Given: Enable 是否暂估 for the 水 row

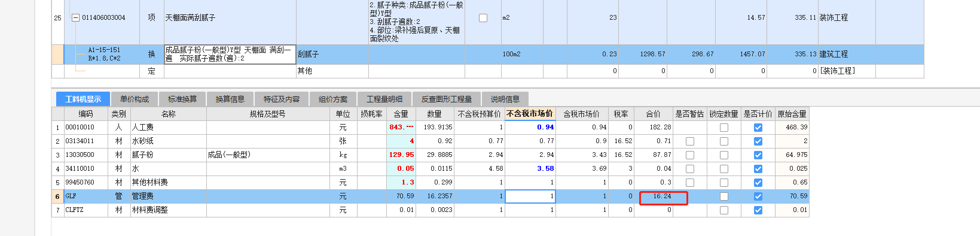Looking at the screenshot, I should pyautogui.click(x=690, y=169).
